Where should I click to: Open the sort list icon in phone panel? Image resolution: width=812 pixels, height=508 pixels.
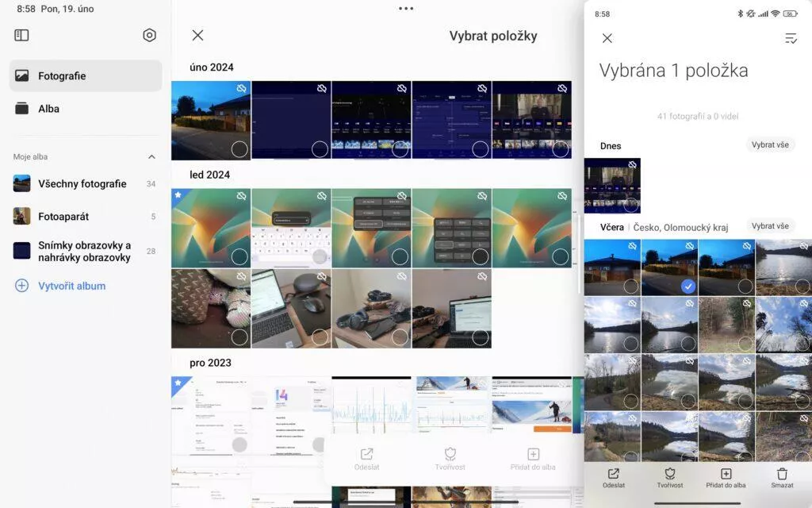[x=791, y=38]
